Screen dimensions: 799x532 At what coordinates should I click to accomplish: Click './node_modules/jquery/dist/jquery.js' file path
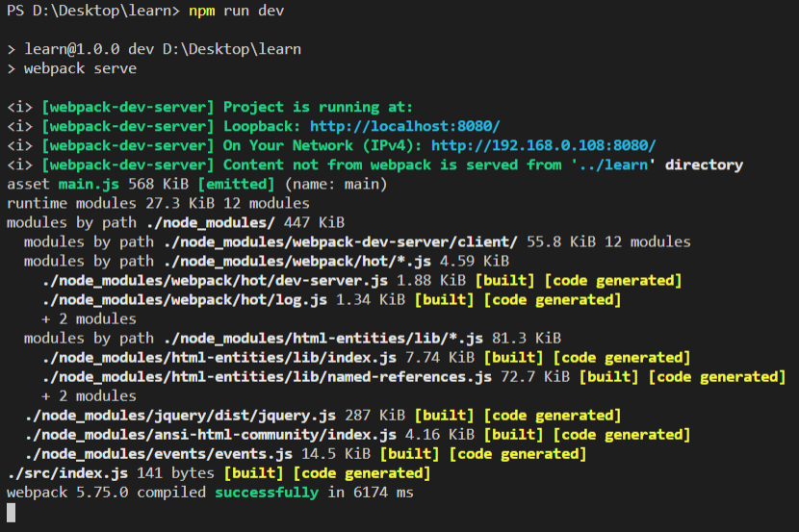click(x=180, y=416)
